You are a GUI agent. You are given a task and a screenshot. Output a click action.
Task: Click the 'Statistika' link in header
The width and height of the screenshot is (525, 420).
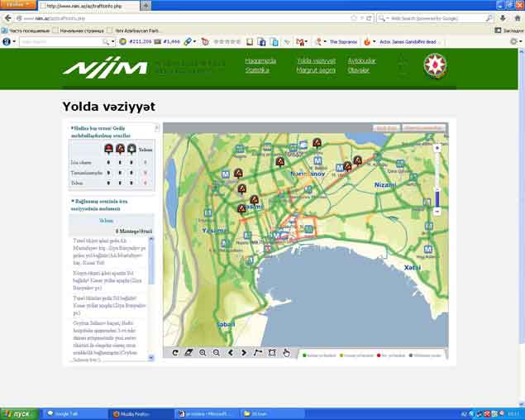pyautogui.click(x=257, y=70)
